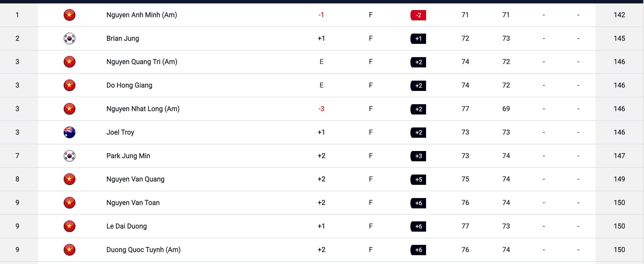Click the South Korea flag beside Brian Jung
The height and width of the screenshot is (264, 644).
tap(70, 38)
